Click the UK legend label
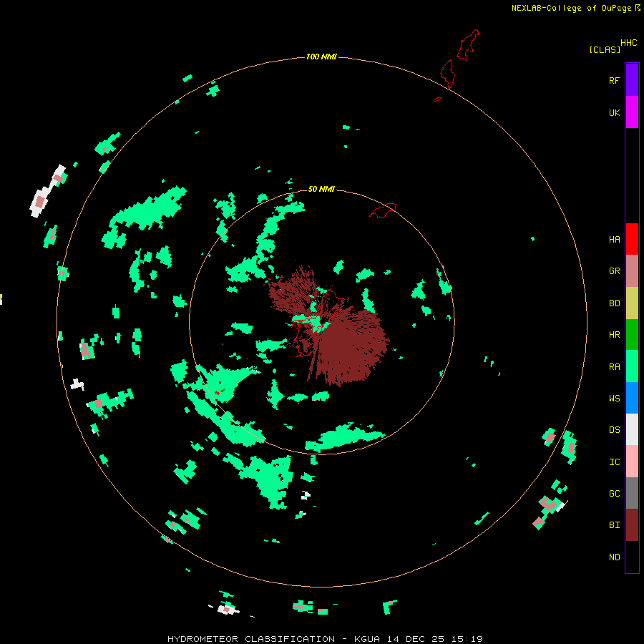This screenshot has height=644, width=644. click(x=614, y=113)
